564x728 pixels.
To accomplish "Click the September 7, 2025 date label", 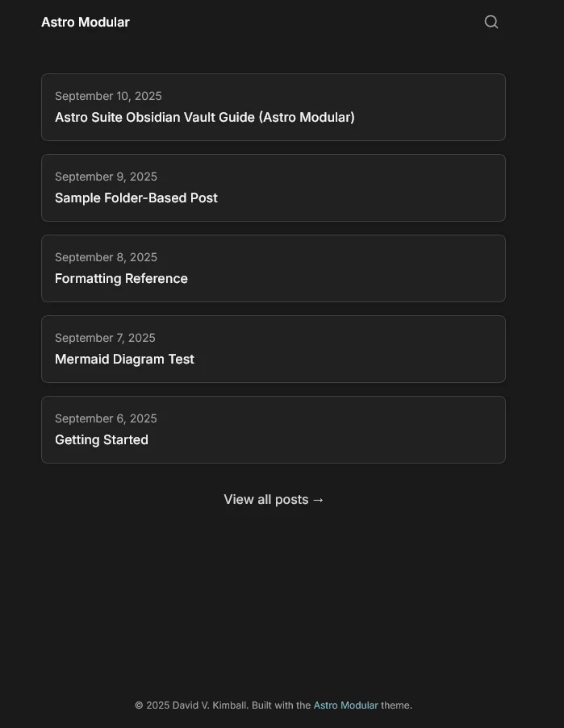I will coord(105,338).
